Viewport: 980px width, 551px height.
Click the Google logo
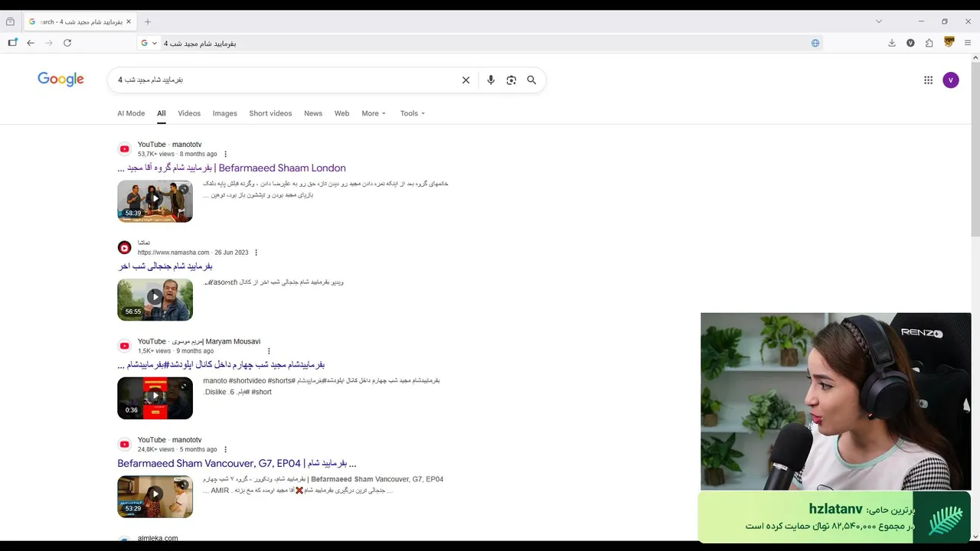tap(60, 80)
